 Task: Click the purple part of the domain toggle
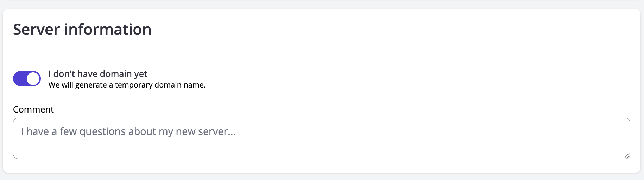[20, 79]
